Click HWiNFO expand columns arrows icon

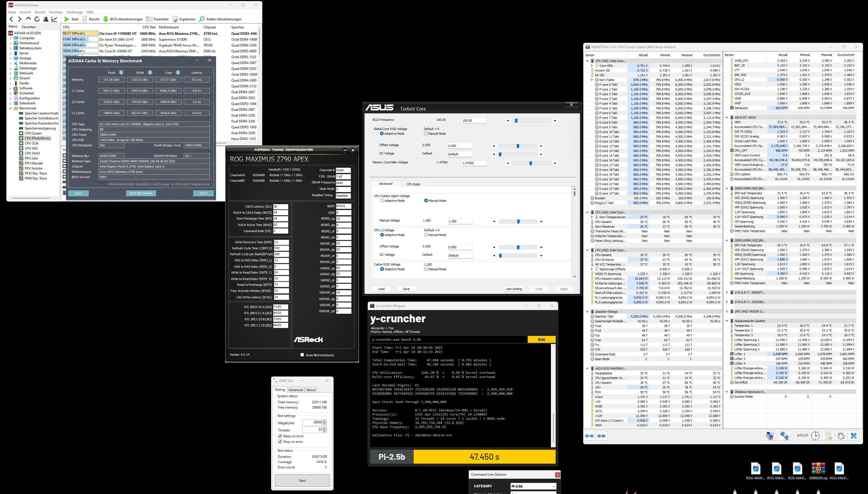point(589,436)
